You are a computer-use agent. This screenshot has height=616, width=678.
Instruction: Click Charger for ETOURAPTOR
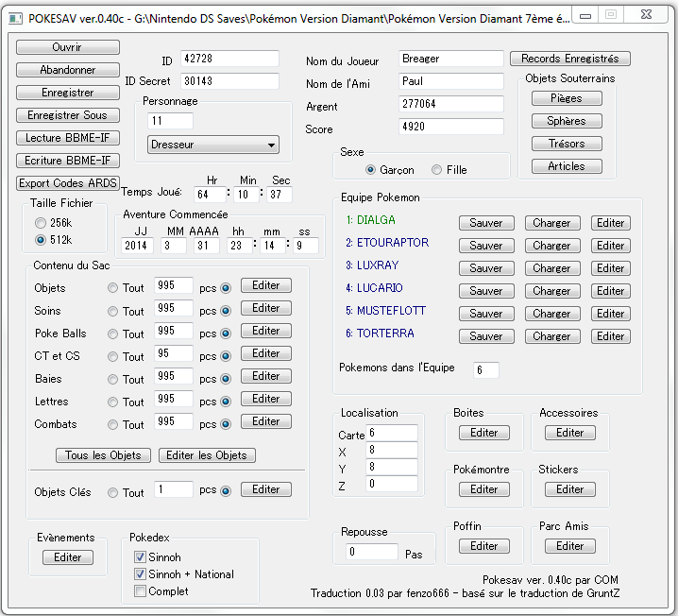pyautogui.click(x=552, y=246)
